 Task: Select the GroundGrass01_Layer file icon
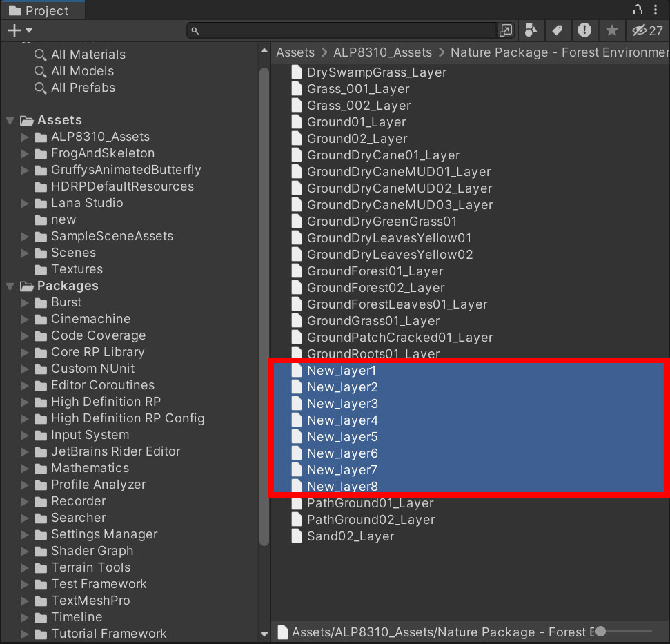point(297,321)
